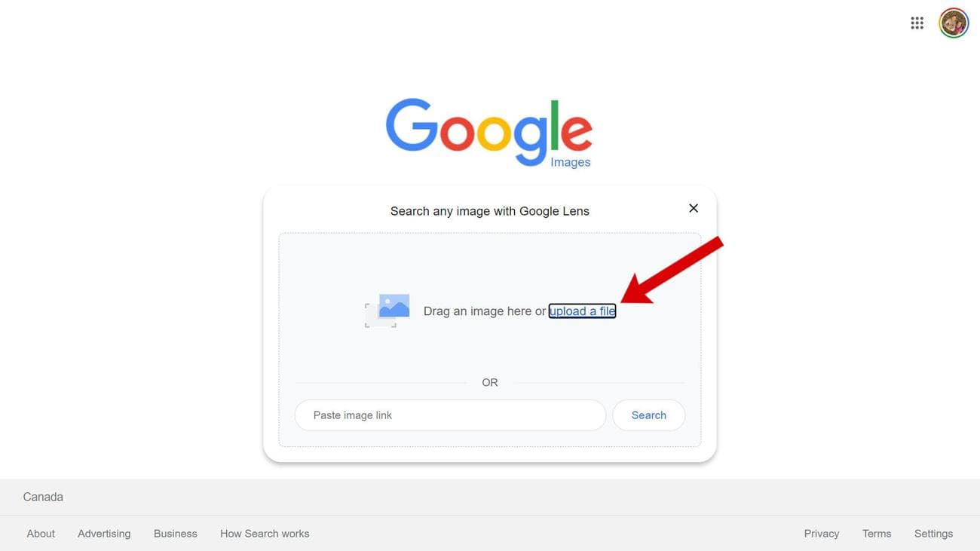Image resolution: width=980 pixels, height=551 pixels.
Task: Click the Google logo
Action: coord(489,131)
